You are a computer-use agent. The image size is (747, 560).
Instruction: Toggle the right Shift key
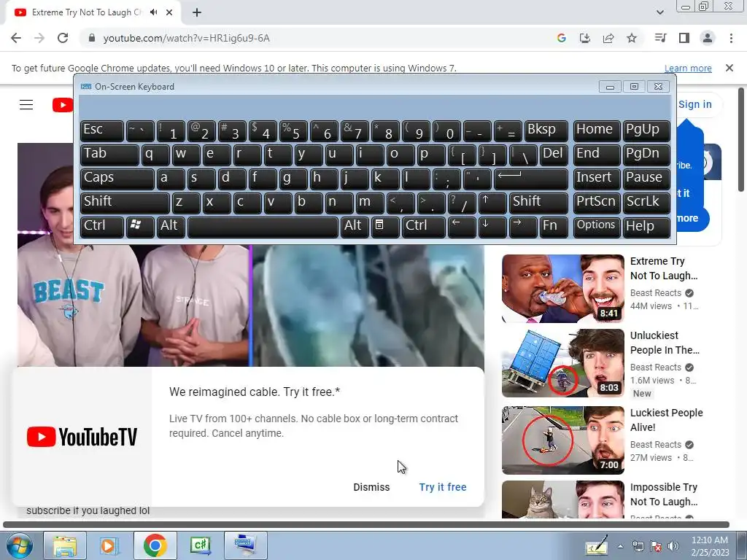click(539, 203)
